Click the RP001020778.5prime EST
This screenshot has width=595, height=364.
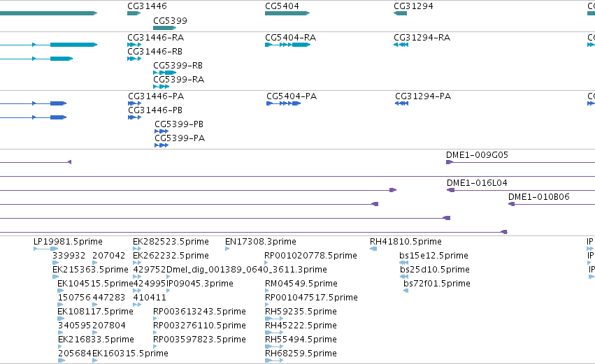(x=266, y=263)
